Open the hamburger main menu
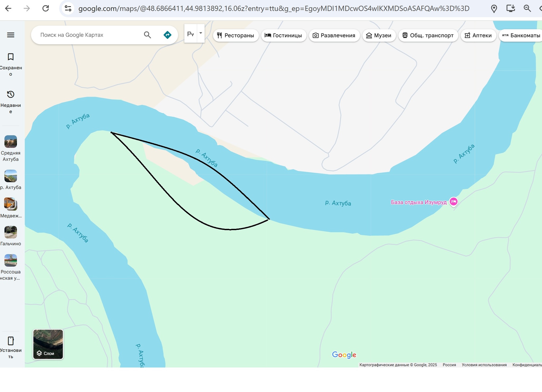542x392 pixels. 11,35
